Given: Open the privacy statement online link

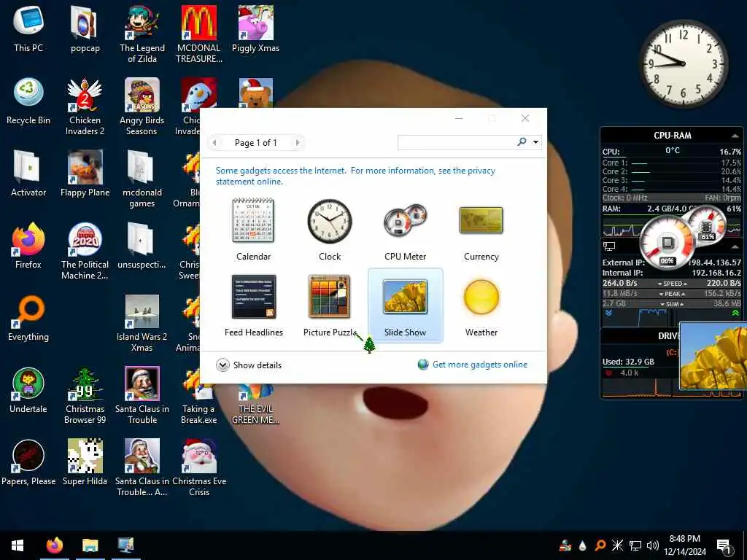Looking at the screenshot, I should point(355,176).
